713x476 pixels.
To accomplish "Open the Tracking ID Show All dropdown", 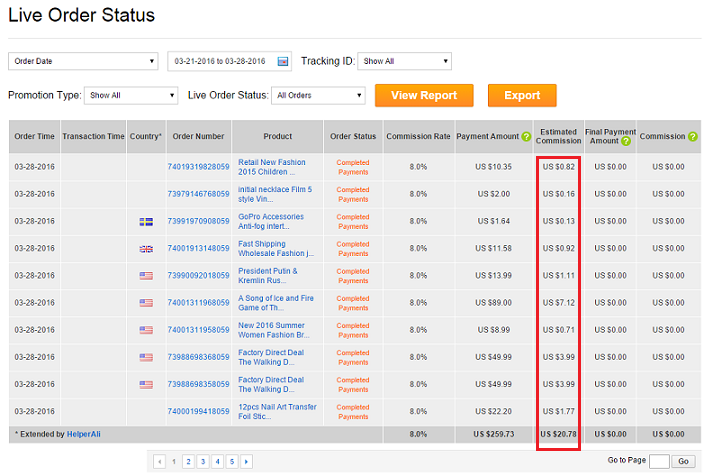I will coord(404,61).
